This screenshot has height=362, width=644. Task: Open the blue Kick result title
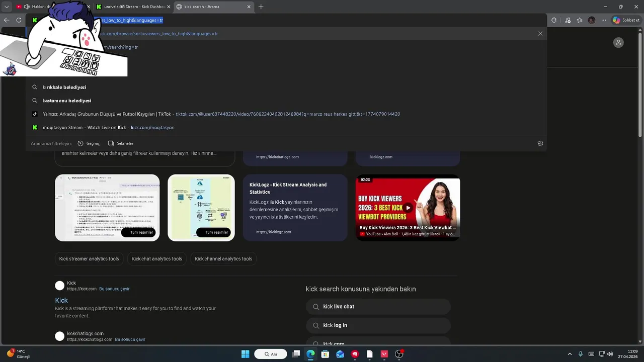(61, 300)
